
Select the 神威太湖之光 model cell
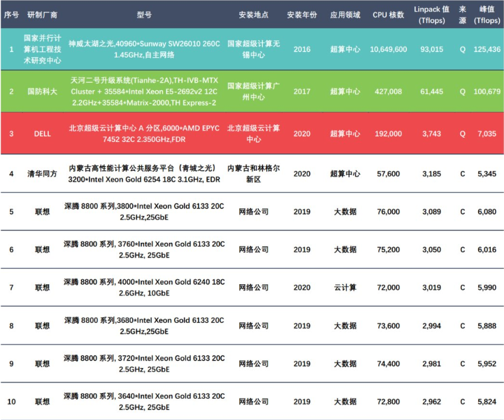point(144,49)
